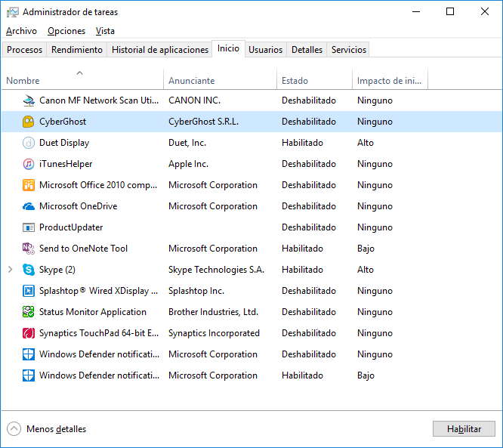Expand the Skype (2) startup group
Viewport: 503px width, 448px height.
click(x=10, y=270)
